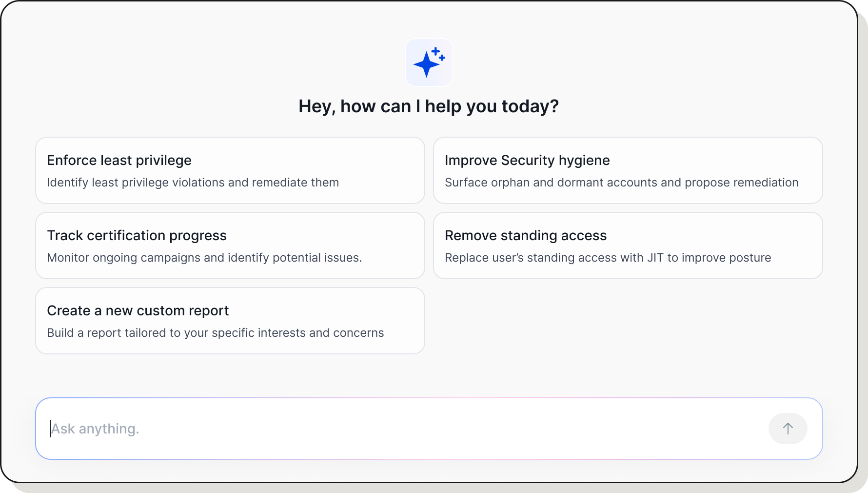868x493 pixels.
Task: Open the 'Track certification progress' suggestion
Action: tap(230, 246)
